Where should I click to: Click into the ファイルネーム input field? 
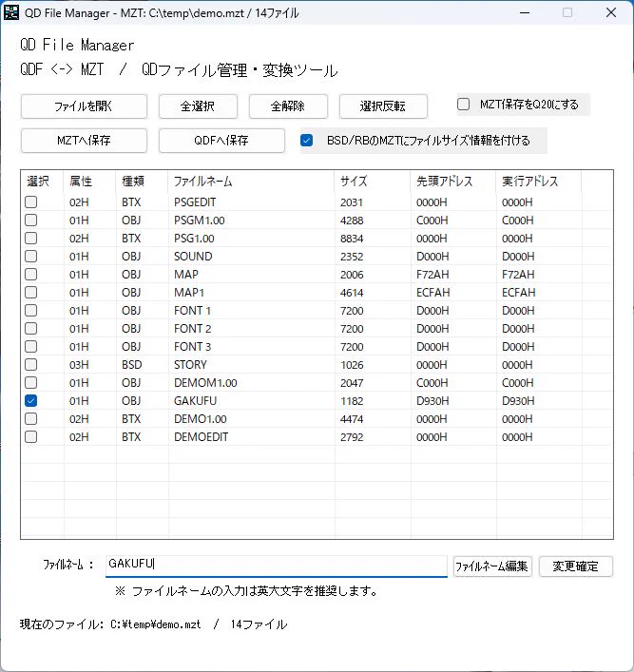[277, 566]
